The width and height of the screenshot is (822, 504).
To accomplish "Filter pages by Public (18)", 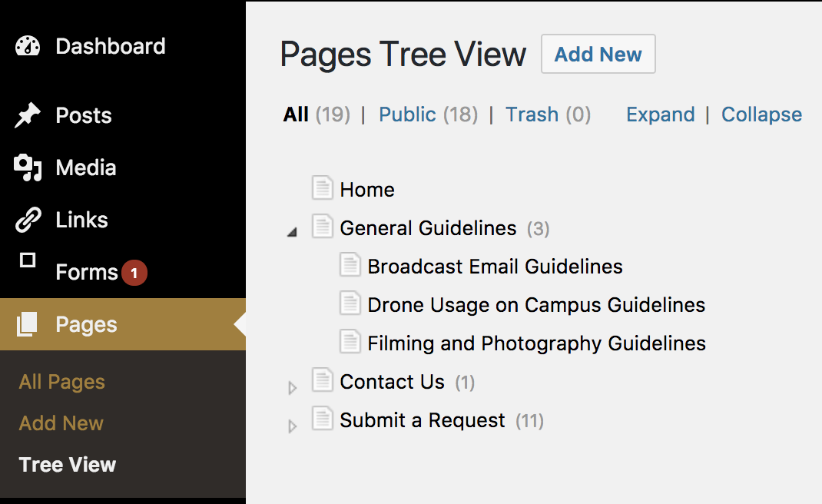I will pos(429,114).
